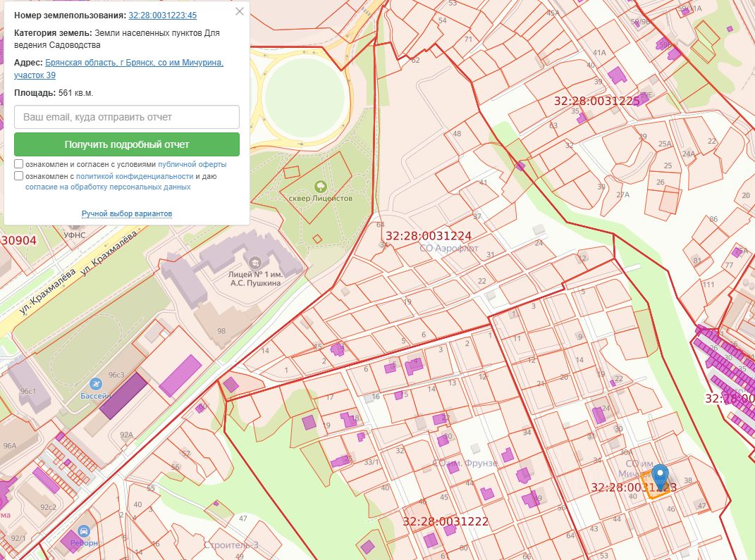755x560 pixels.
Task: Click building label 96А
Action: (x=10, y=445)
